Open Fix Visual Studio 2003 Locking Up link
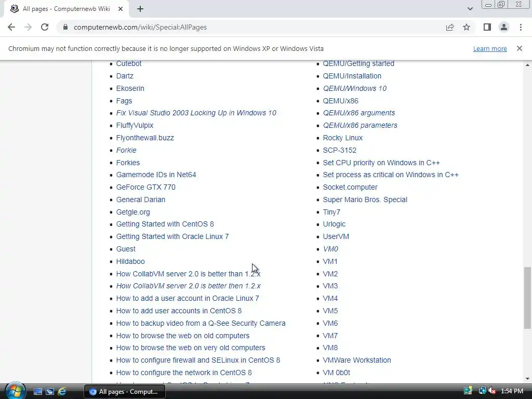Screen dimensions: 532x399 pyautogui.click(x=196, y=113)
